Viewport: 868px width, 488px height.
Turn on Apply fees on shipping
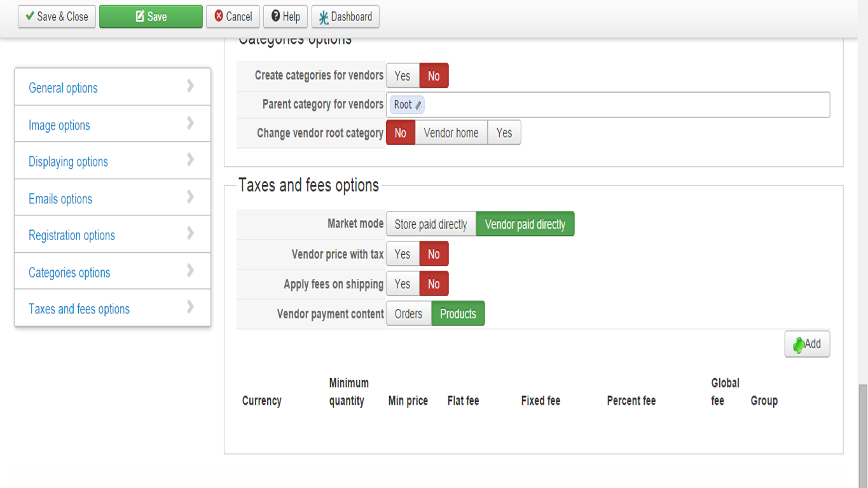[x=403, y=284]
